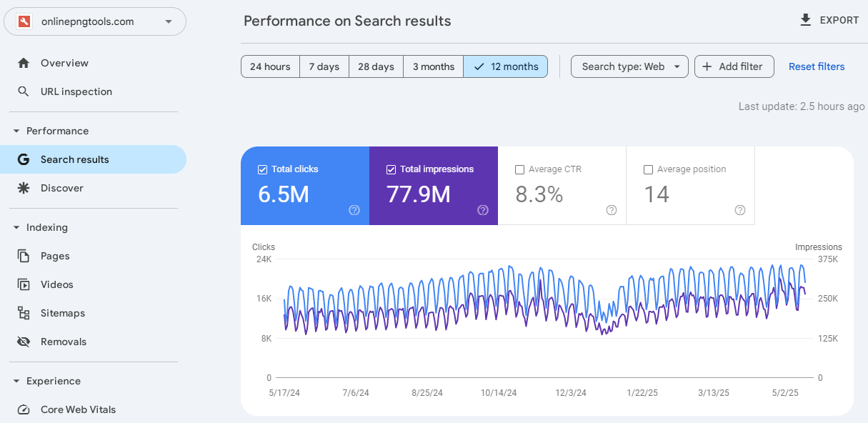
Task: Click the Sitemaps icon
Action: (x=24, y=313)
